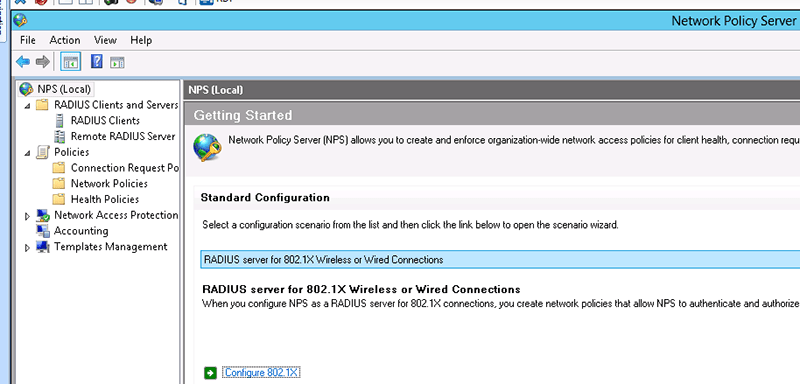Click the Back arrow toolbar icon
Viewport: 800px width, 384px height.
23,62
